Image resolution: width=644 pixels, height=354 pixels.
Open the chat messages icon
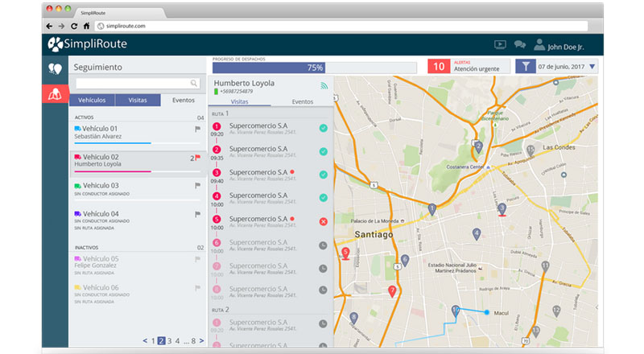[x=520, y=45]
